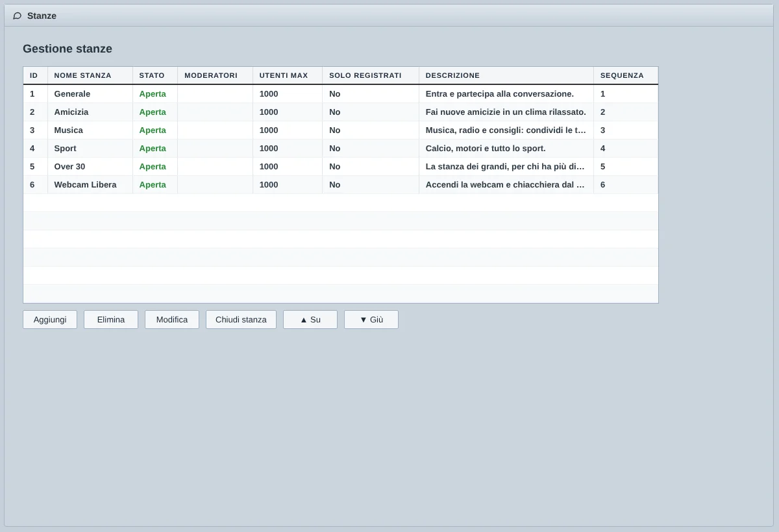Click the Sequenza column header
Viewport: 779px width, 532px height.
[626, 75]
